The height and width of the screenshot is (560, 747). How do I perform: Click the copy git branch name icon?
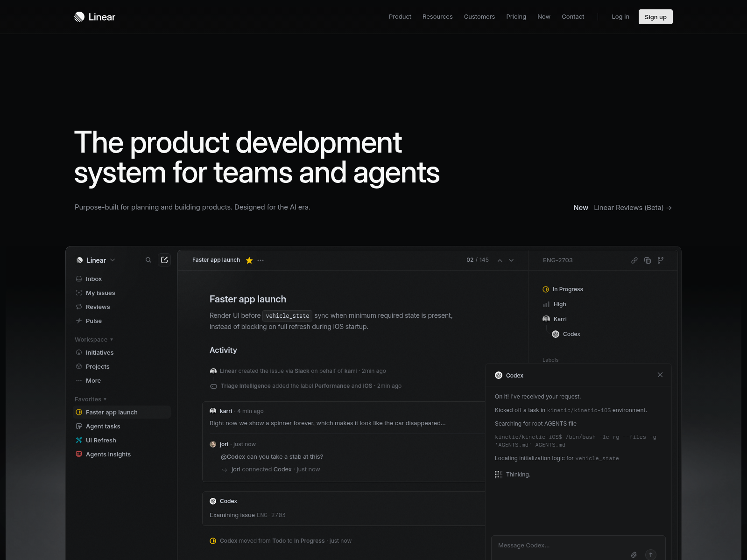click(x=661, y=260)
